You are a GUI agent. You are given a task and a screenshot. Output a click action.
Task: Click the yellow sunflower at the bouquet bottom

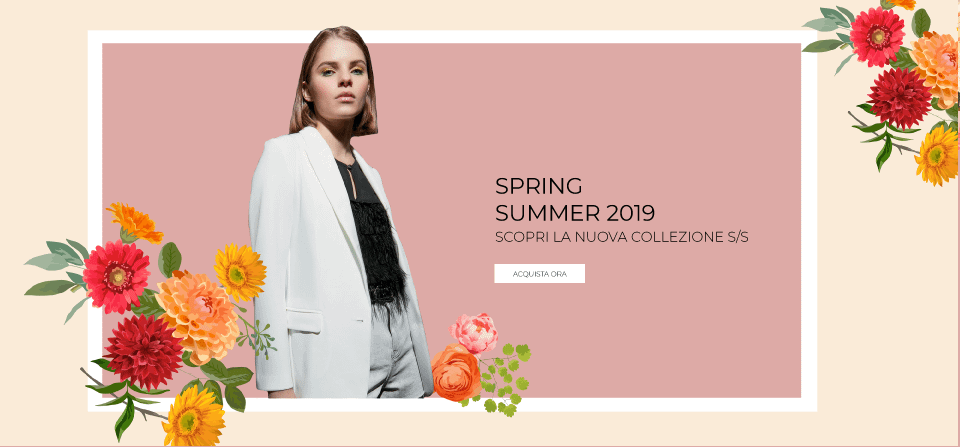[x=193, y=416]
